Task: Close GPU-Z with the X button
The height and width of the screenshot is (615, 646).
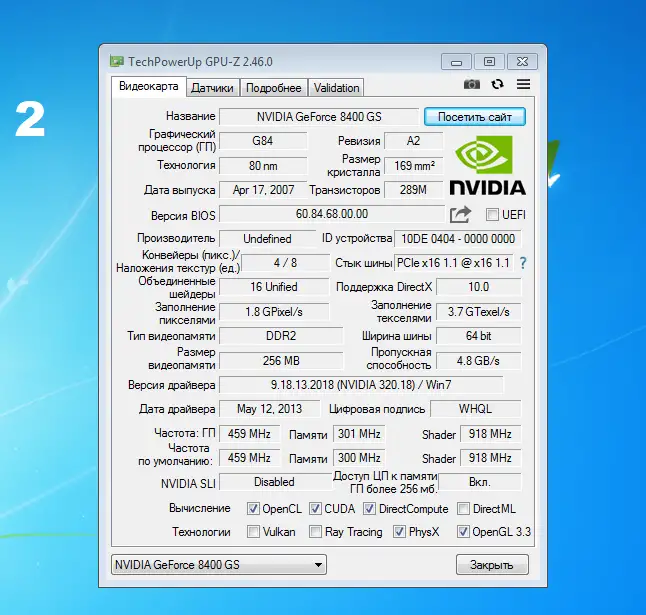Action: [x=522, y=62]
